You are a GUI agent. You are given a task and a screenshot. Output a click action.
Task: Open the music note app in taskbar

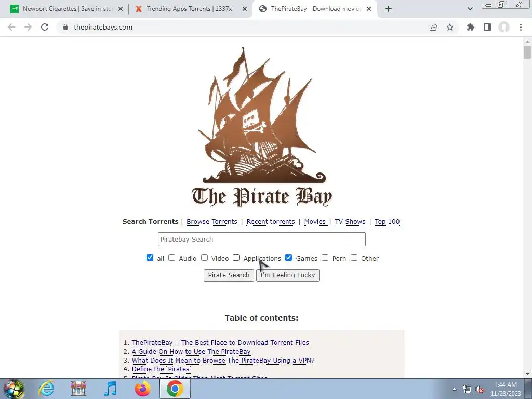110,389
